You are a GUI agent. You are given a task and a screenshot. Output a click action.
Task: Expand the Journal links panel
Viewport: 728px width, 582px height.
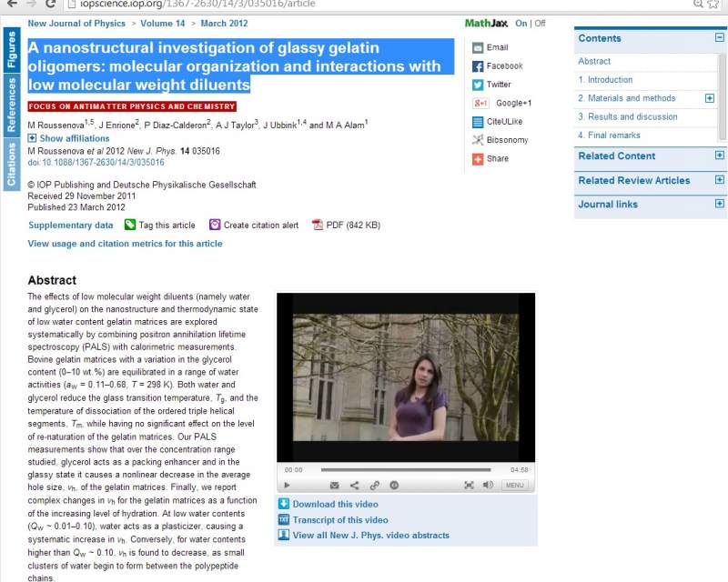tap(720, 204)
